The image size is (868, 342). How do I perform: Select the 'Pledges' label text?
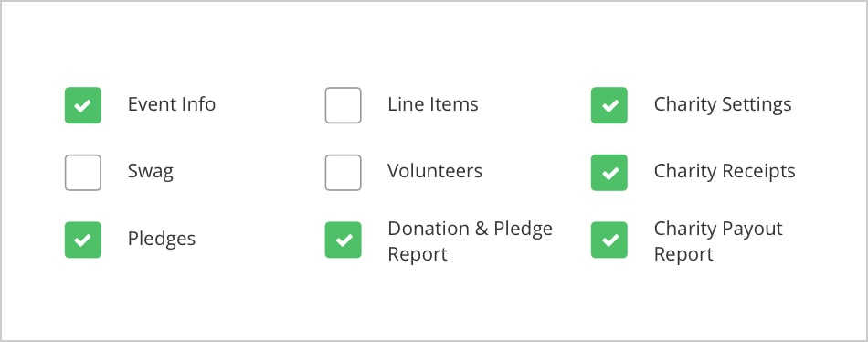point(162,240)
